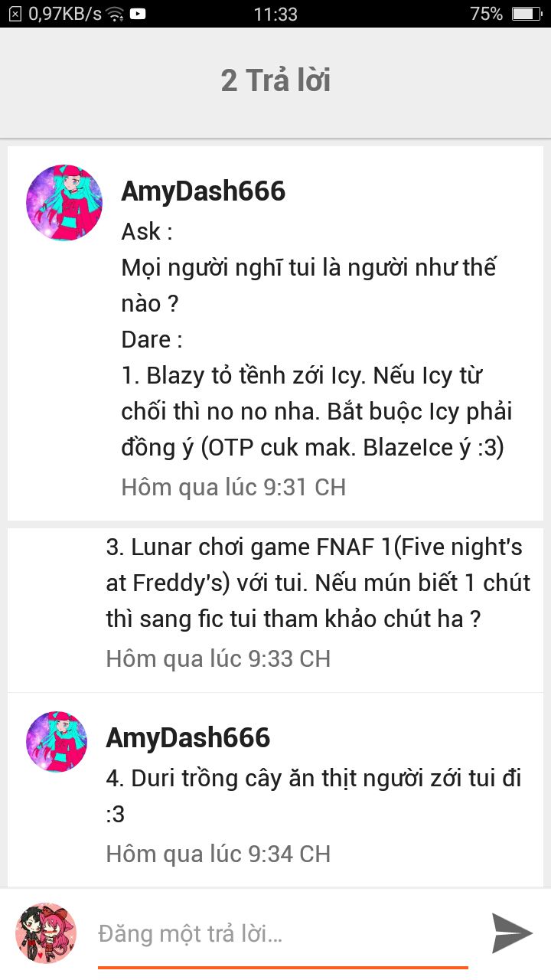Open the AmyDash666 username above the Duri reply
The width and height of the screenshot is (551, 980).
187,737
